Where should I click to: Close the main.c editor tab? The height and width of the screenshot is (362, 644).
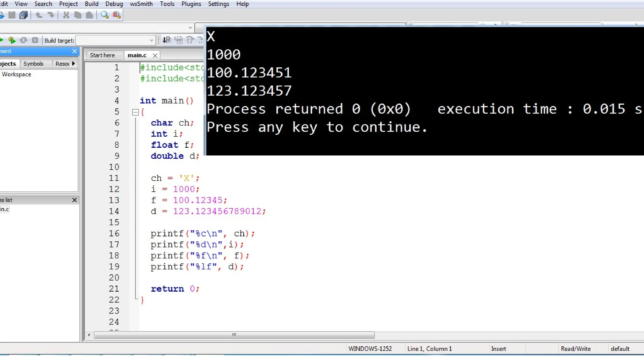click(x=155, y=56)
